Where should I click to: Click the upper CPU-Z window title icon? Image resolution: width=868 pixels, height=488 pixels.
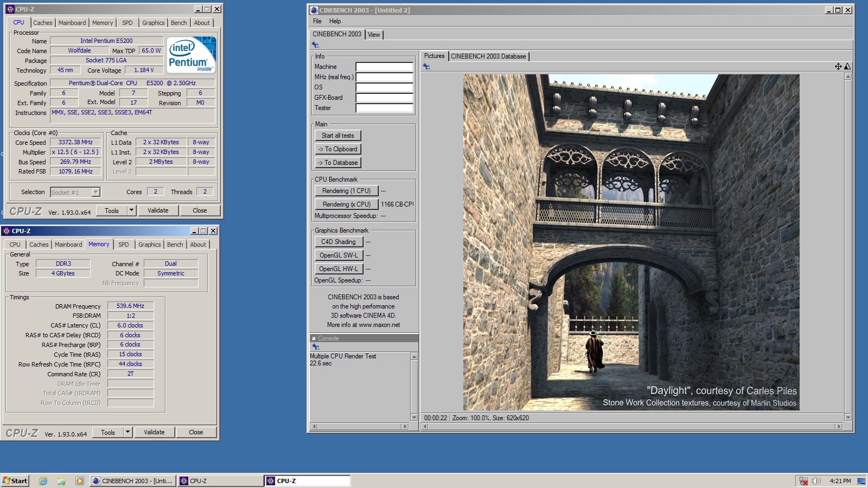click(x=10, y=9)
